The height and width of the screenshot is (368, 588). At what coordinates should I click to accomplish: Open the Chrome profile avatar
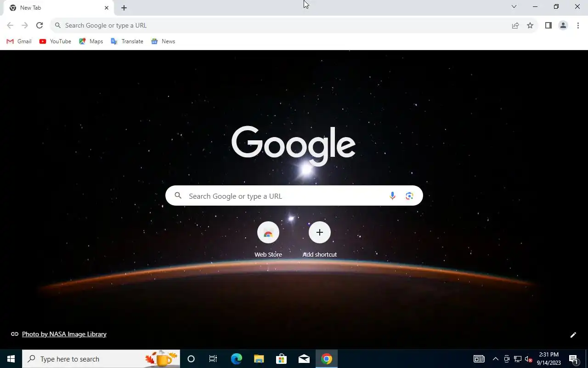click(x=563, y=25)
